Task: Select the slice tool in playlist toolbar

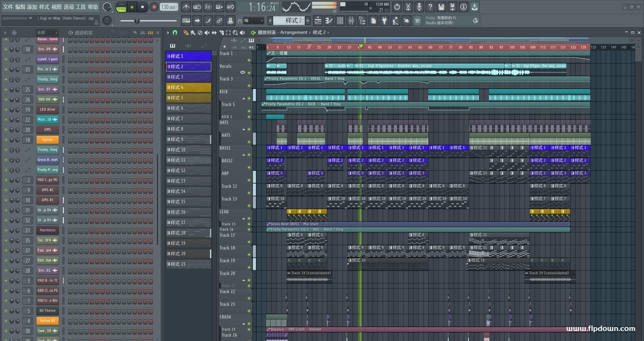Action: (221, 33)
